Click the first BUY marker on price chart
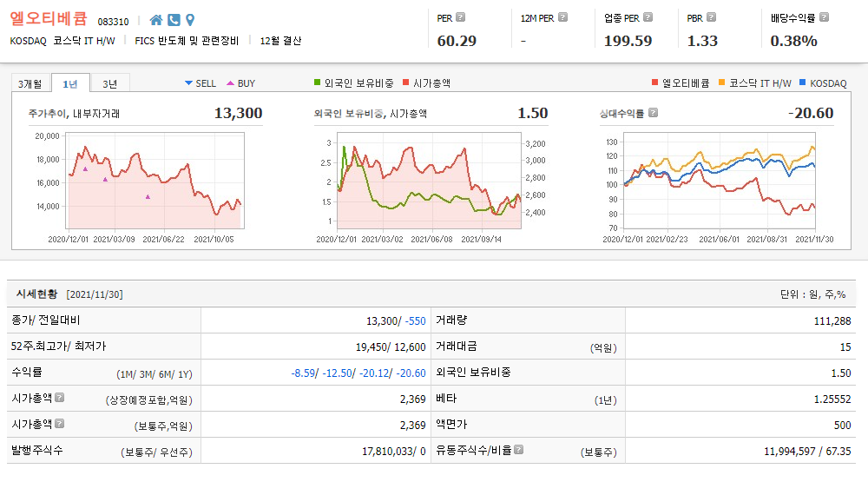The width and height of the screenshot is (868, 482). (85, 169)
